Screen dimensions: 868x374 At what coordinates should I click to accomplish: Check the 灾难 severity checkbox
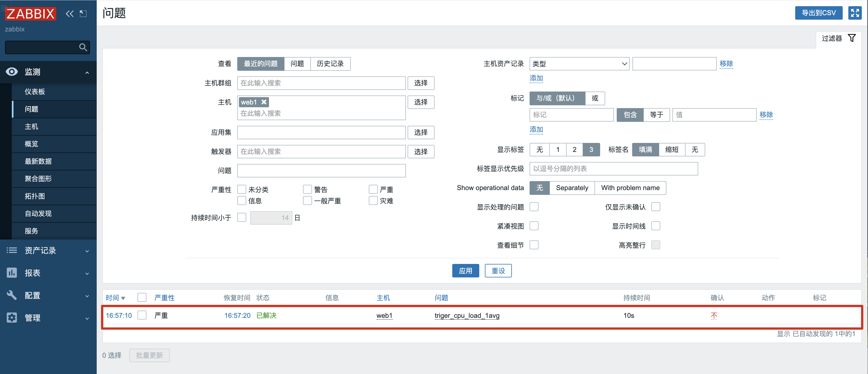(x=373, y=201)
